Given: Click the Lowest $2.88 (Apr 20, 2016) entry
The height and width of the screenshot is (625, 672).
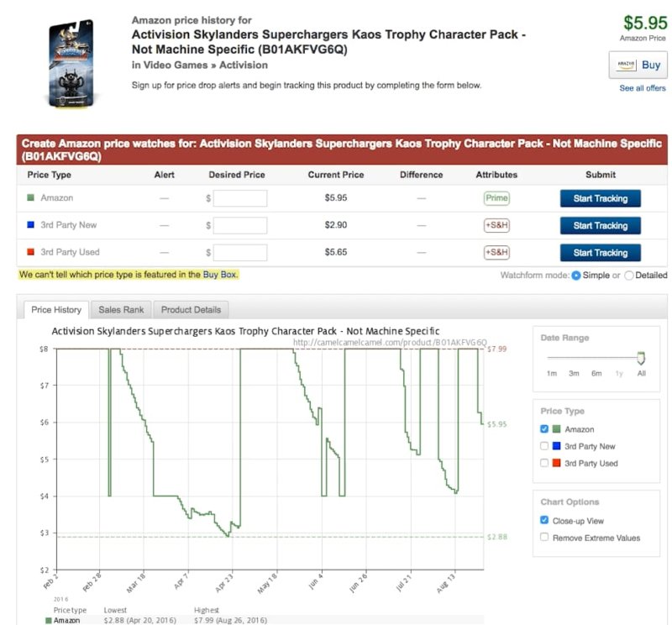Looking at the screenshot, I should point(139,620).
